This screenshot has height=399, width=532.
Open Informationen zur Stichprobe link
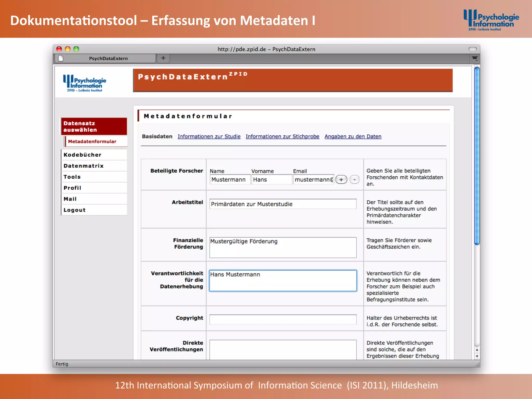[282, 136]
